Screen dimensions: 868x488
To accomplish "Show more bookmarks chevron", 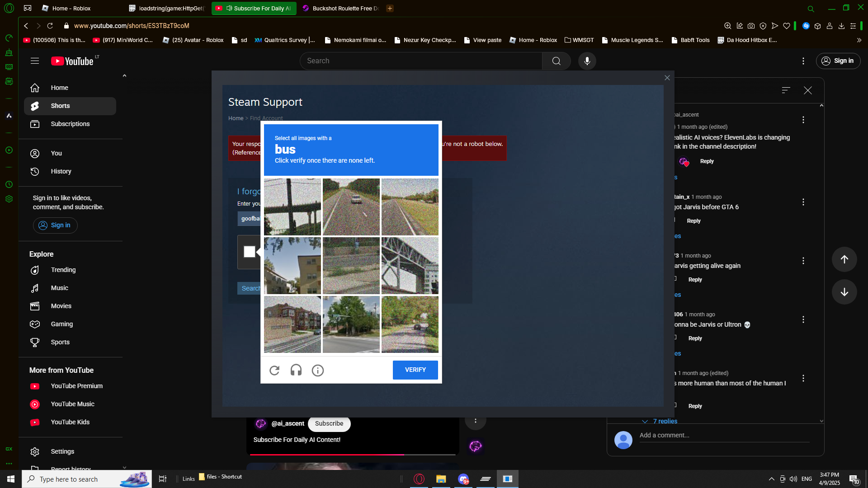I will 859,40.
